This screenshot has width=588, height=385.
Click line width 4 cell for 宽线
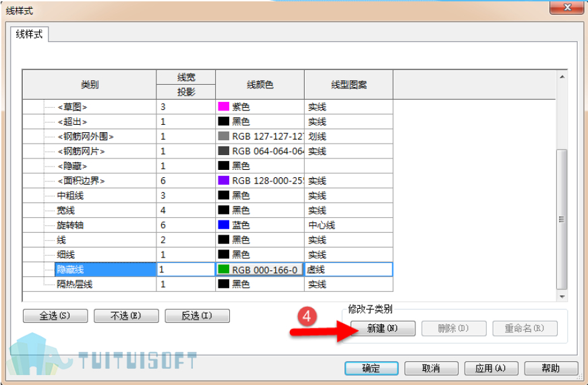(185, 210)
